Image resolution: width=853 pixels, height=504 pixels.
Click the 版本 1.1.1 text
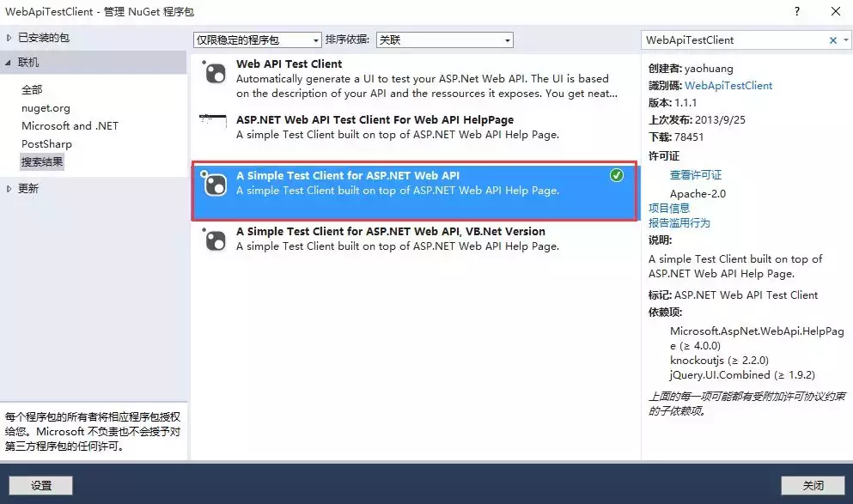(x=673, y=103)
